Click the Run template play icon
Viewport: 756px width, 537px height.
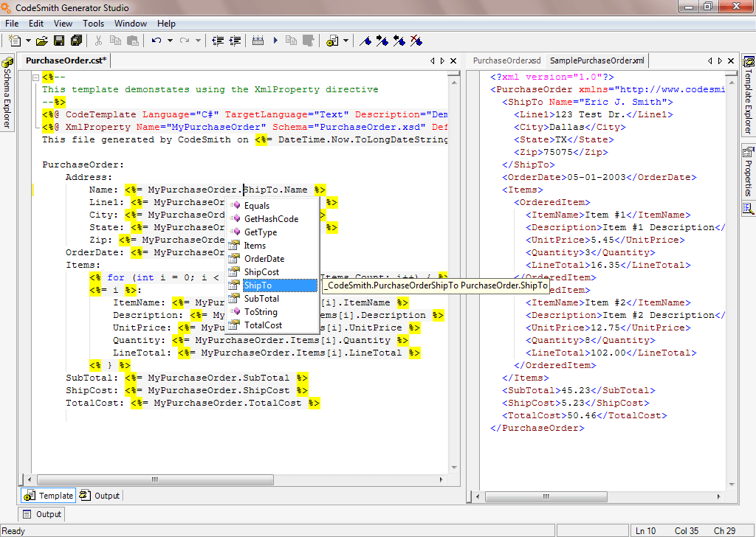pos(275,41)
